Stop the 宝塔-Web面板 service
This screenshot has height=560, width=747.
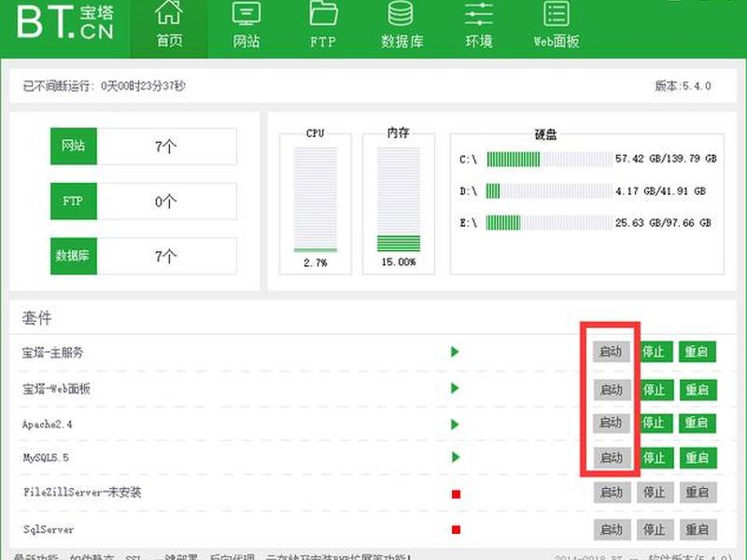tap(655, 389)
